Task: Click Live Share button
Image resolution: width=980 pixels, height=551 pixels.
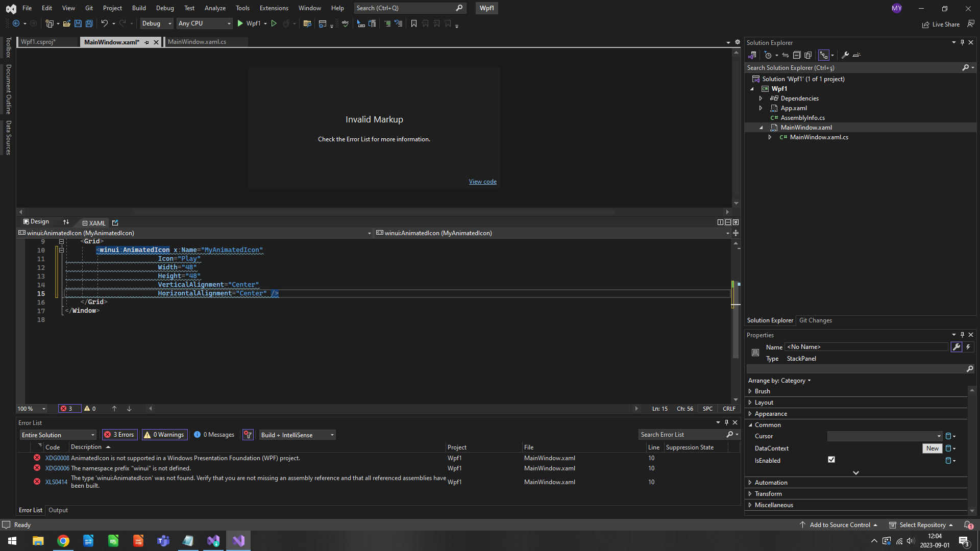Action: (941, 24)
